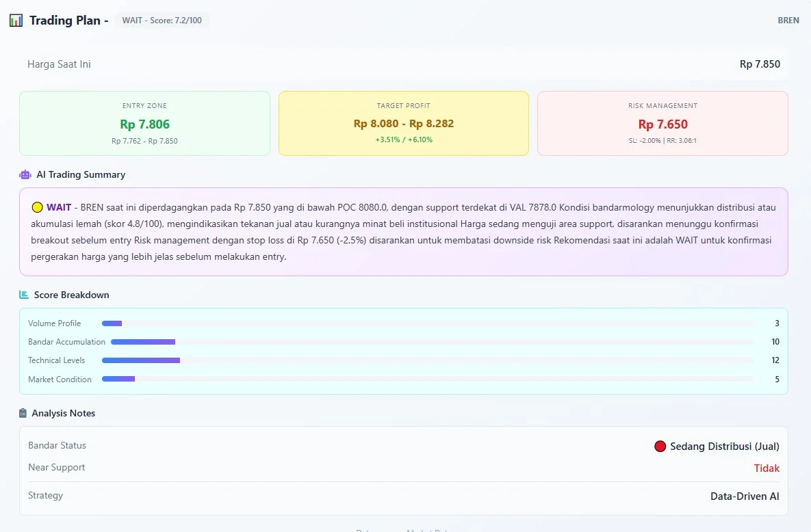
Task: Click the bar chart icon beside Trading Plan
Action: pyautogui.click(x=16, y=21)
